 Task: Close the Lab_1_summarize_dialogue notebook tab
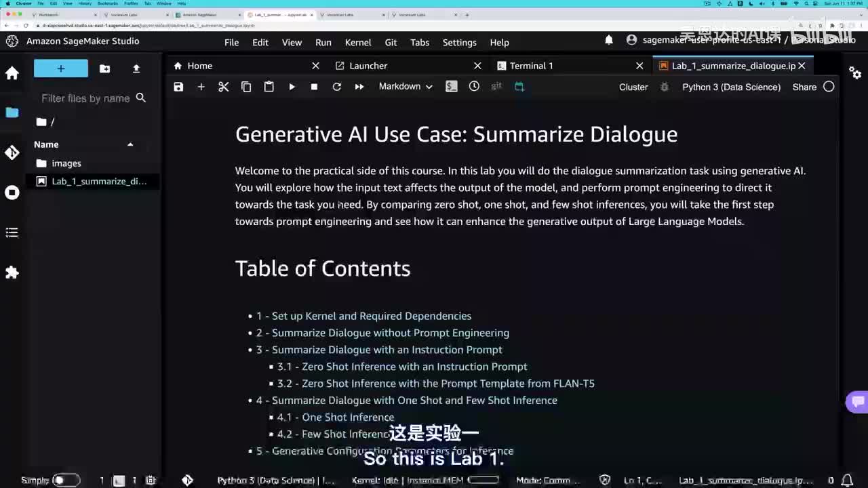(x=802, y=66)
